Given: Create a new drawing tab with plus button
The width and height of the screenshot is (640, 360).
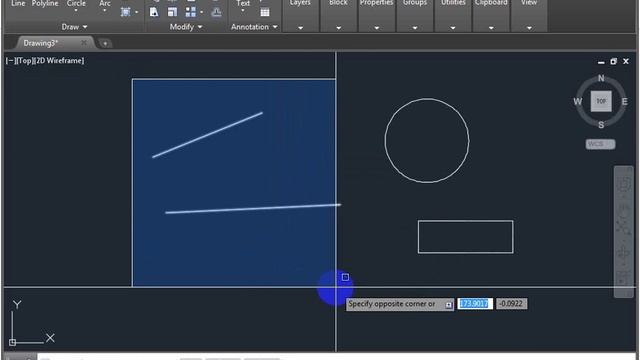Looking at the screenshot, I should 105,43.
